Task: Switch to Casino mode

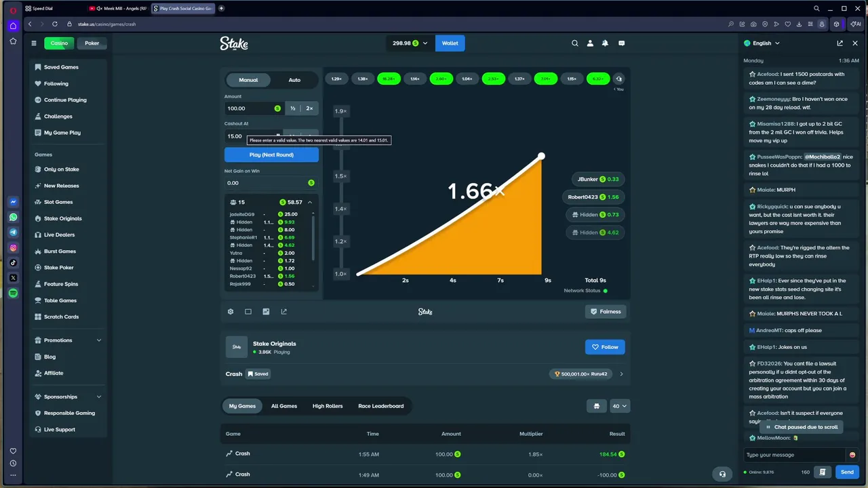Action: click(59, 43)
